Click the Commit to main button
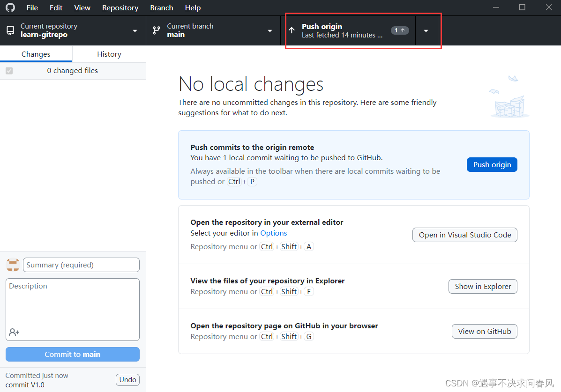 (x=73, y=355)
